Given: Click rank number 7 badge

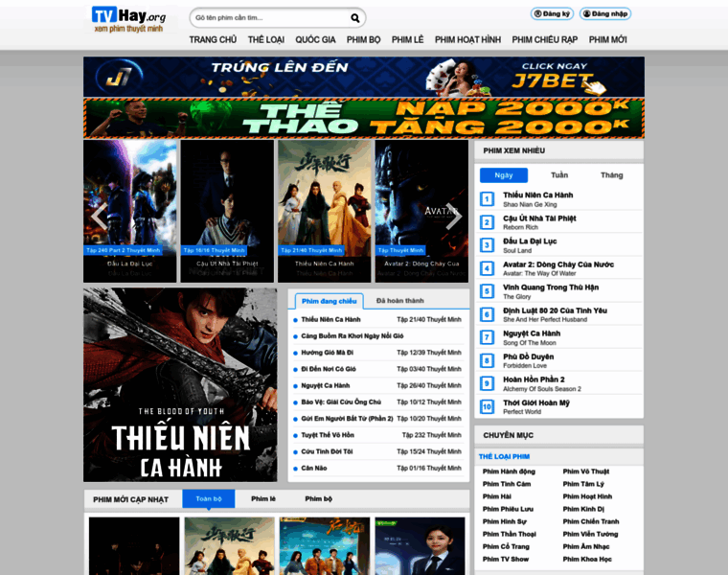Looking at the screenshot, I should pos(487,337).
